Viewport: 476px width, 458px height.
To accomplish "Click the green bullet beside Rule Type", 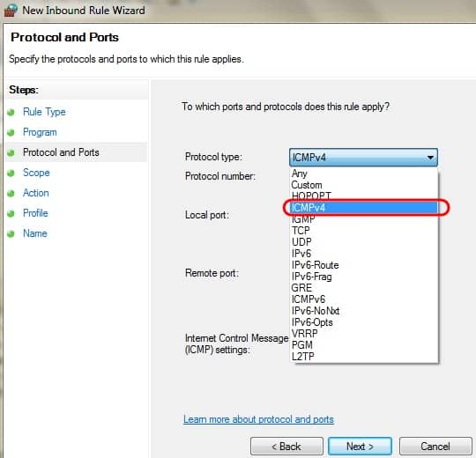I will pyautogui.click(x=11, y=112).
